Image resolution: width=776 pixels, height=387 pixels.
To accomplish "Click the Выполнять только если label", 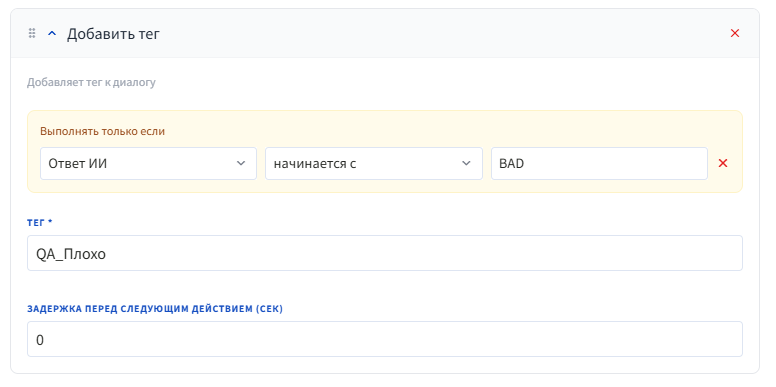I will click(102, 132).
